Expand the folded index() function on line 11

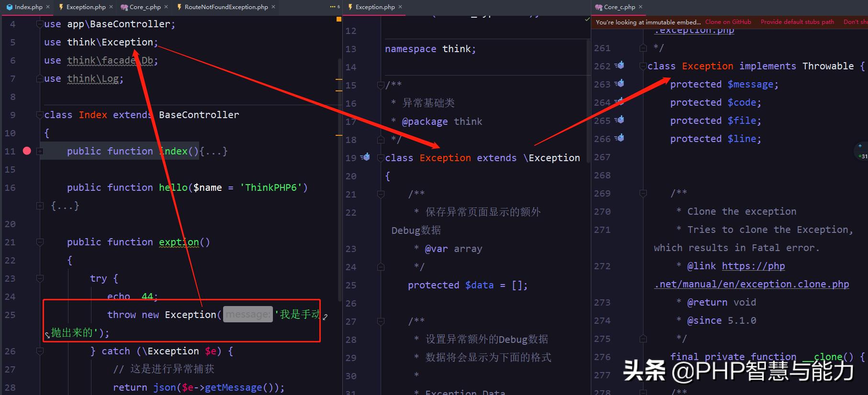coord(40,151)
